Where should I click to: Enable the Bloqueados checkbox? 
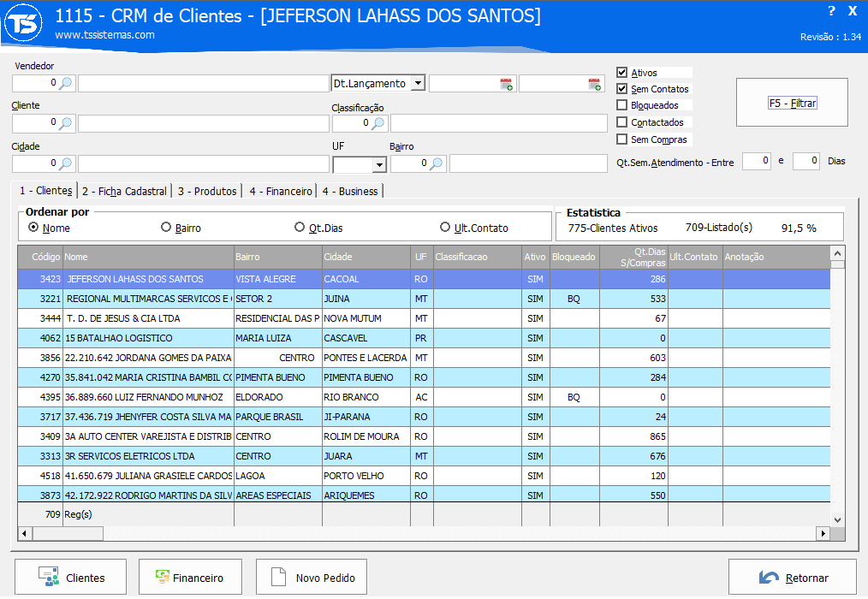pyautogui.click(x=622, y=105)
